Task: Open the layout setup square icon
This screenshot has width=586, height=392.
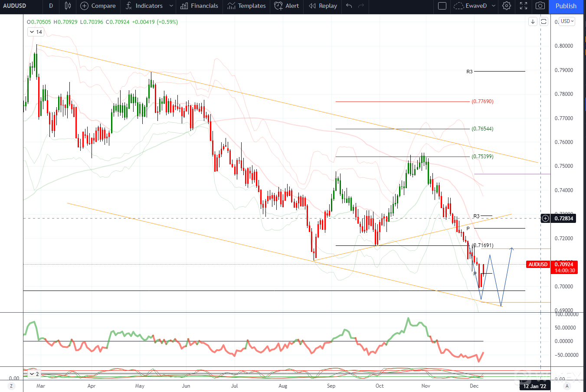Action: (442, 6)
